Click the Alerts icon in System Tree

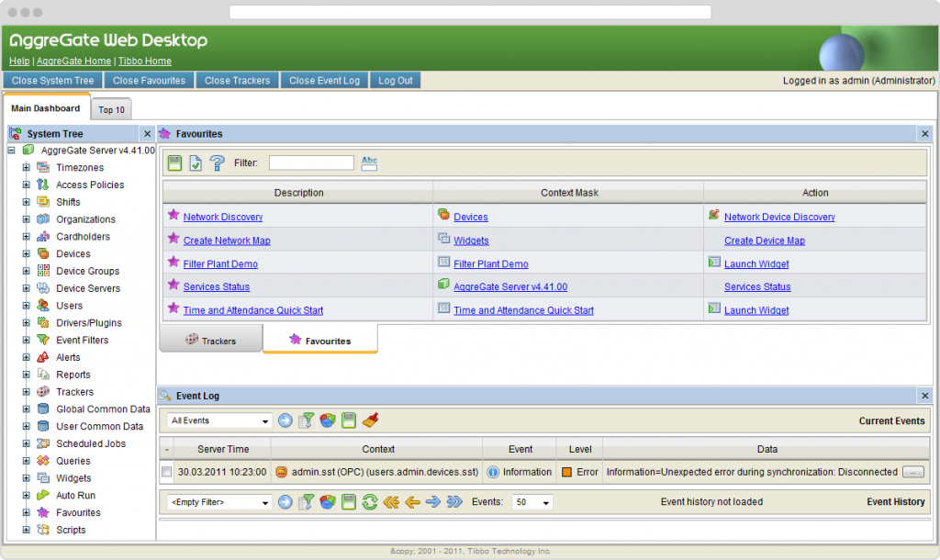(43, 357)
